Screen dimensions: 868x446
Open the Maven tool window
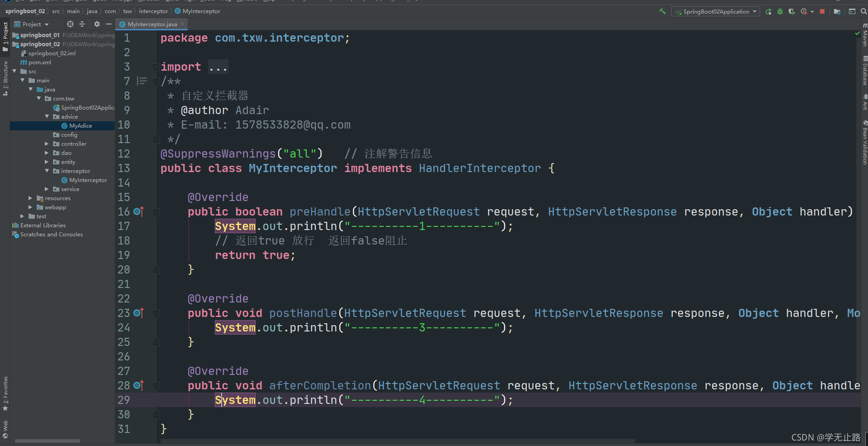865,36
